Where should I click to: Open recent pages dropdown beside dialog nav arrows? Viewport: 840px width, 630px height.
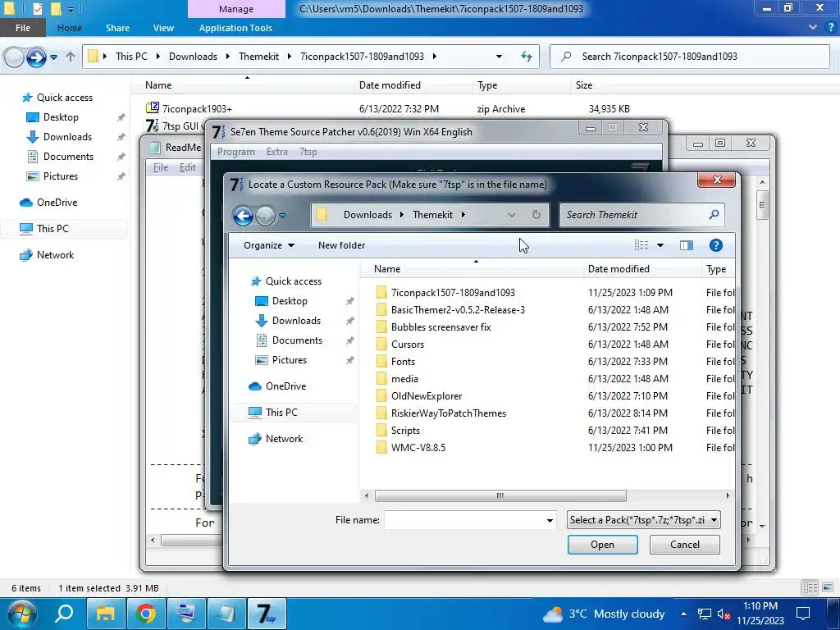[x=282, y=216]
